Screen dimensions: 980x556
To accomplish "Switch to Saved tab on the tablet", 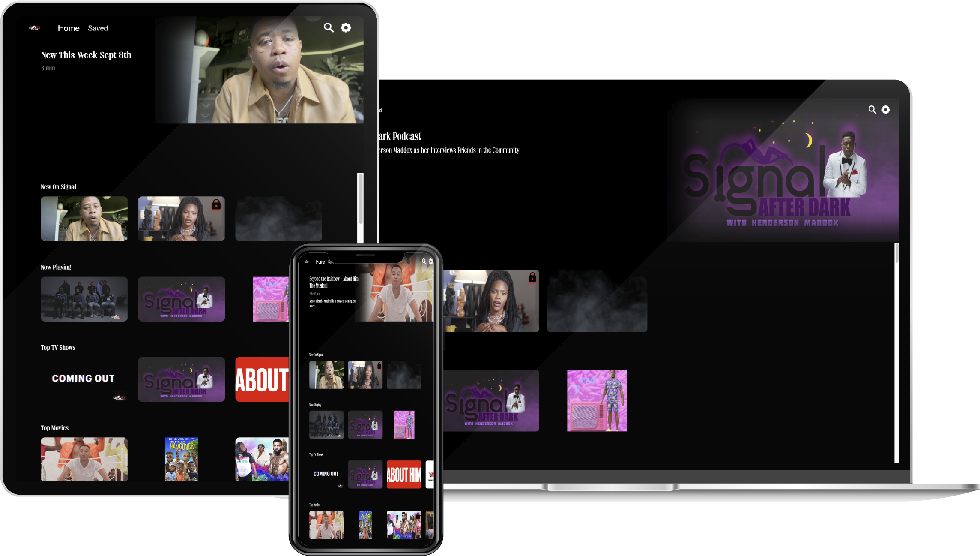I will (98, 28).
